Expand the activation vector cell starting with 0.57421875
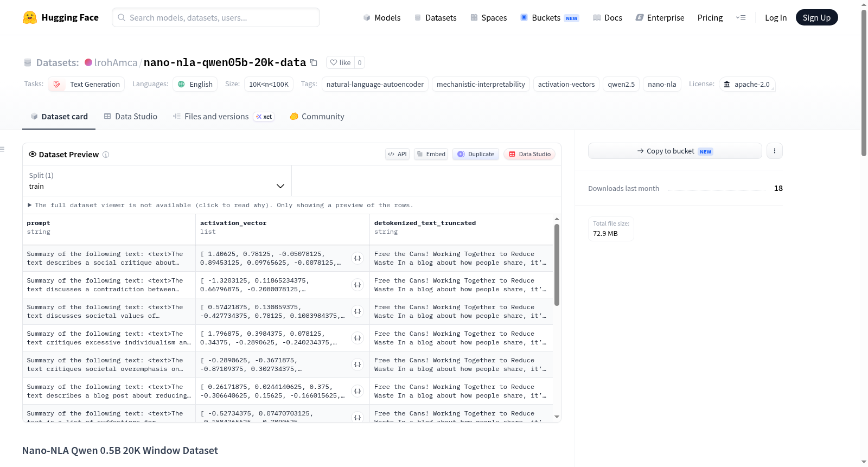The width and height of the screenshot is (868, 467). 358,311
